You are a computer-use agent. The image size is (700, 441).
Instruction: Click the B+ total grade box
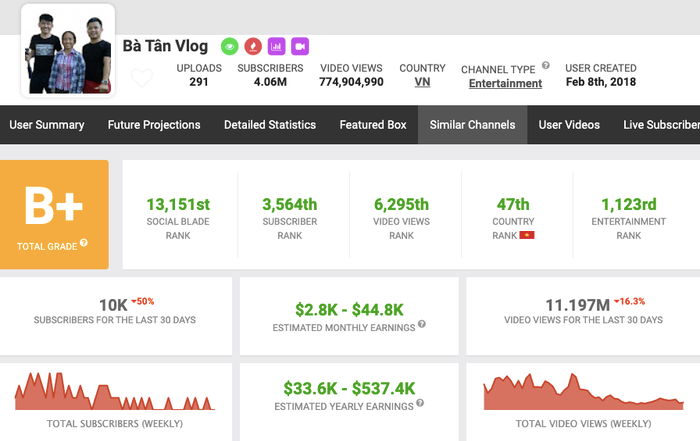54,214
